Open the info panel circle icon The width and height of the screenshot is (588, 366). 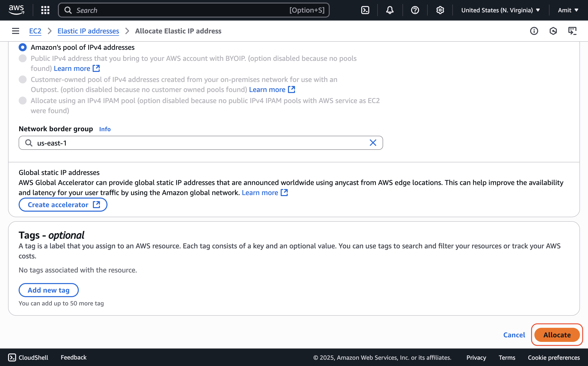pyautogui.click(x=534, y=31)
